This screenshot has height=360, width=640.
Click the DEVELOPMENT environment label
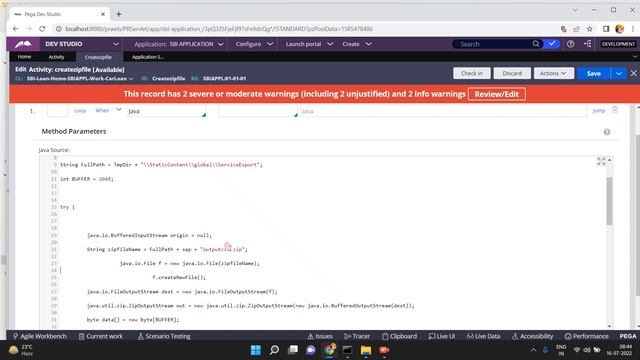[x=618, y=44]
